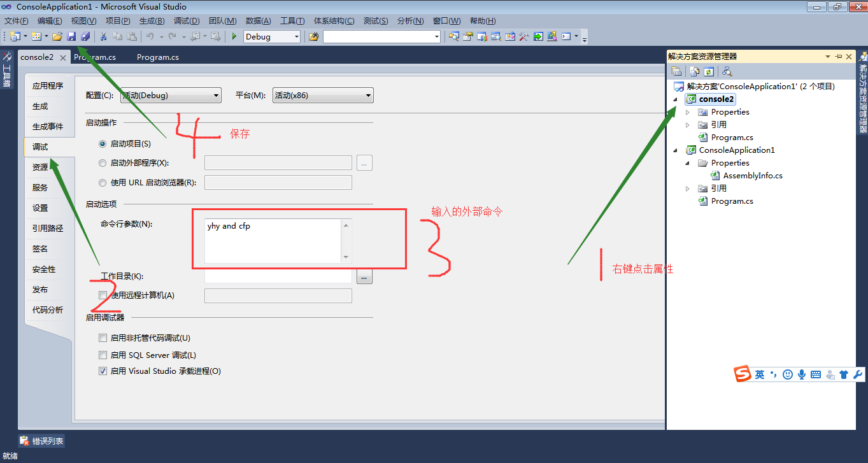
Task: Open the Debug solution configuration combo in toolbar
Action: [272, 37]
